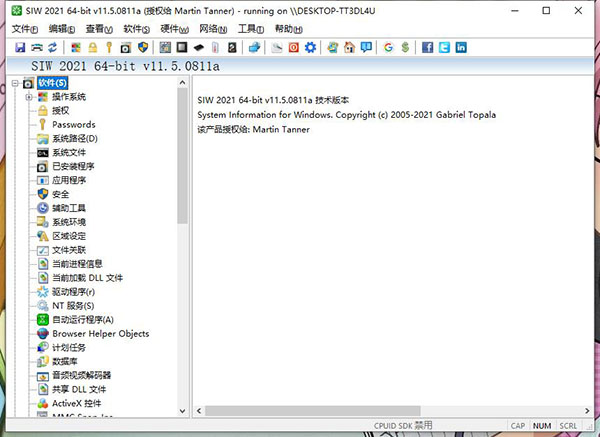
Task: Click the toolbar padlock license icon
Action: click(93, 47)
